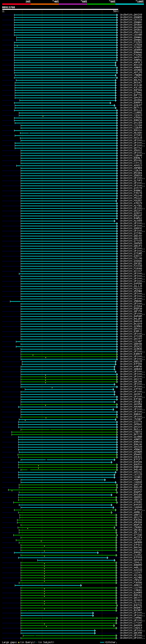The width and height of the screenshot is (146, 644).
Task: Select hit label UniRef100_B9ENL7
Action: pyautogui.click(x=131, y=158)
